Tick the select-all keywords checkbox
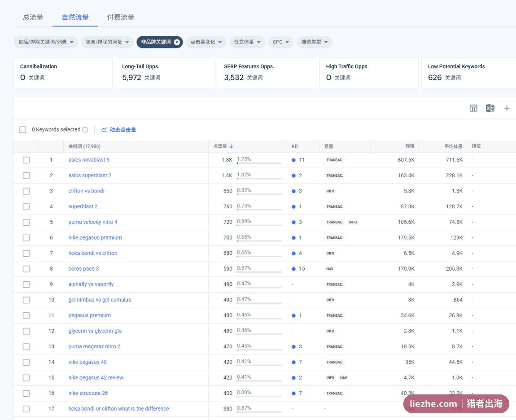 point(23,130)
